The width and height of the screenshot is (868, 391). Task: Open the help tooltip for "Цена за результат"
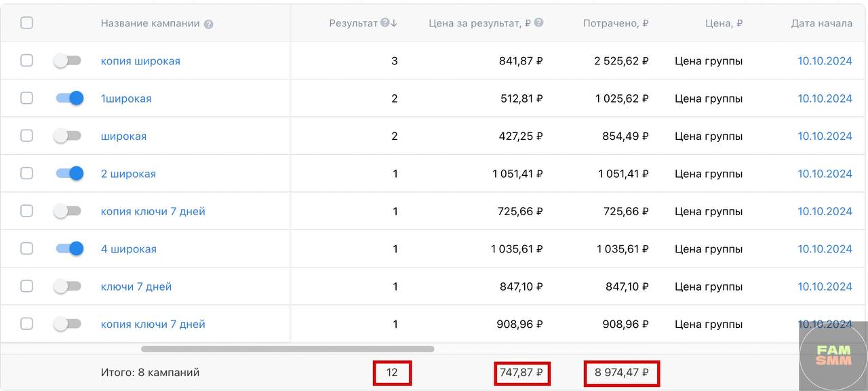click(538, 22)
